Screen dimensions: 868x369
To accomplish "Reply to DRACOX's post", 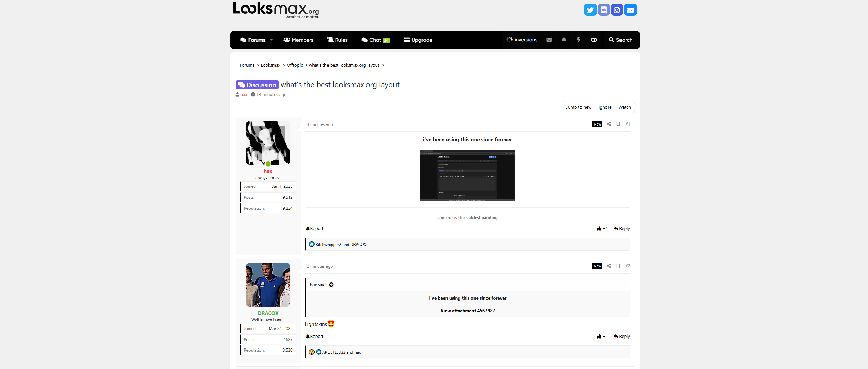I will (x=622, y=337).
